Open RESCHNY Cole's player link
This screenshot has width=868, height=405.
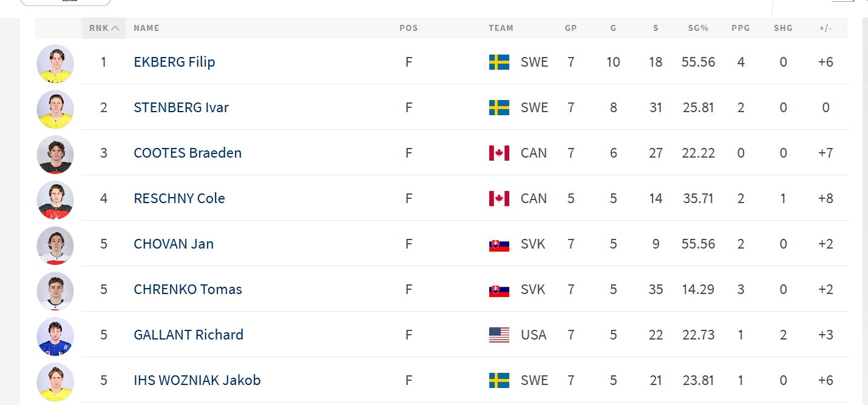[x=179, y=198]
